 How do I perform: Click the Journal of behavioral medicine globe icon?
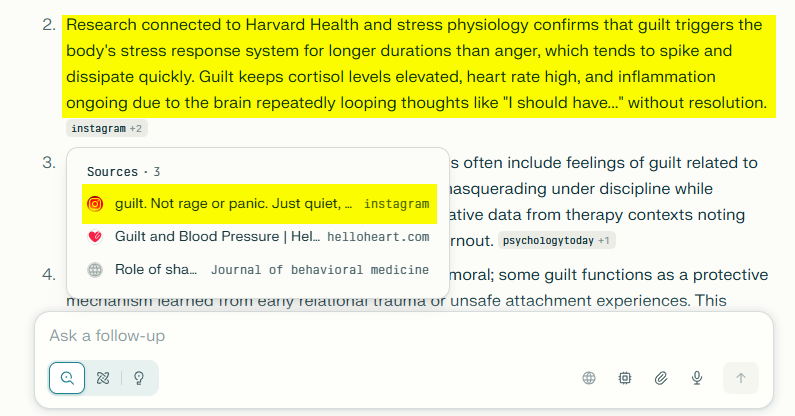tap(95, 269)
